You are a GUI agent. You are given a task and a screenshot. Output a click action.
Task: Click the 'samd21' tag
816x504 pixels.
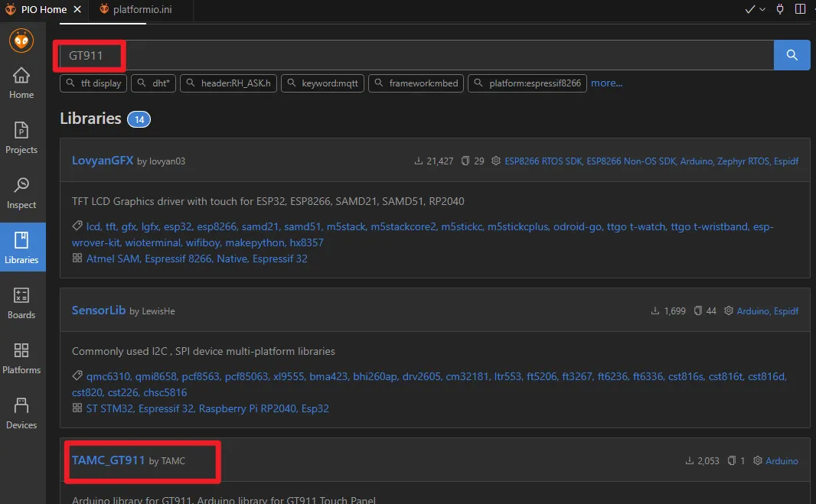pos(260,227)
